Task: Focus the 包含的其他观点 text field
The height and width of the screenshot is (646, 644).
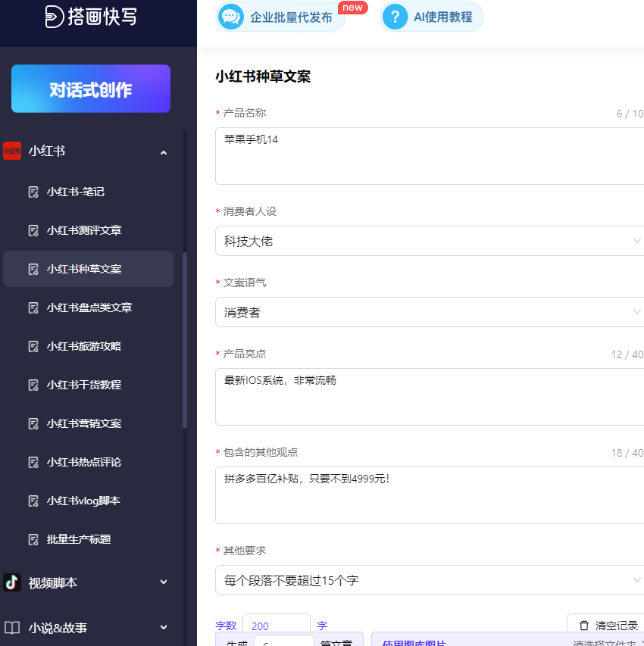Action: pos(429,495)
